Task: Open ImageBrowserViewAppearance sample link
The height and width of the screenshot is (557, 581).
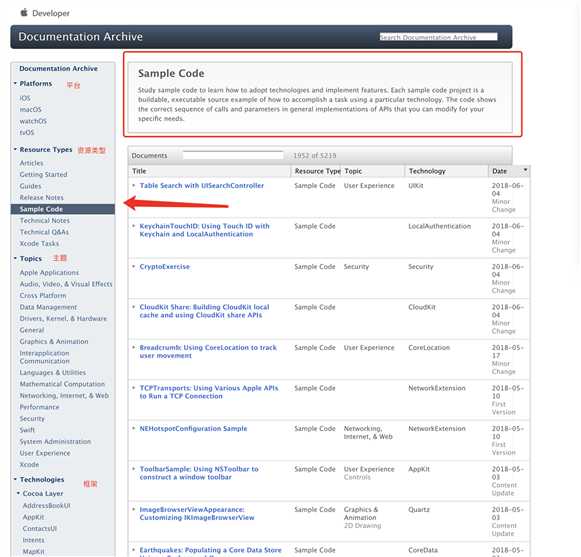Action: (x=197, y=513)
